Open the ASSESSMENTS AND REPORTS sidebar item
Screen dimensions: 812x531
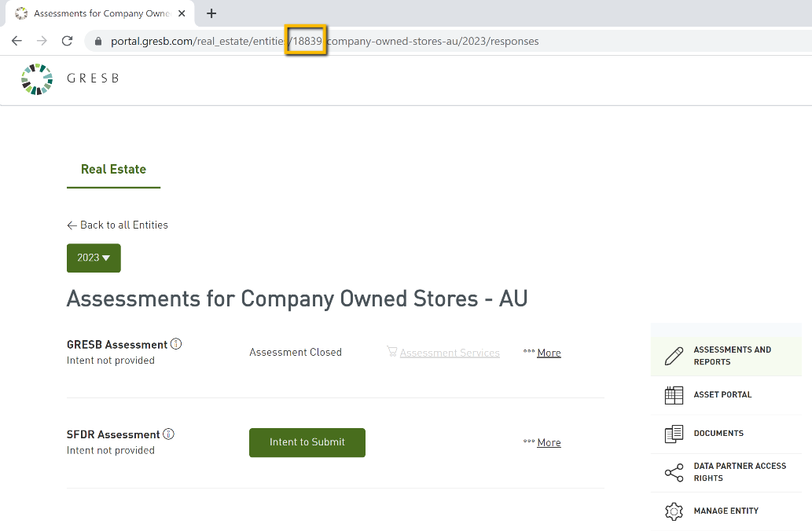coord(726,356)
